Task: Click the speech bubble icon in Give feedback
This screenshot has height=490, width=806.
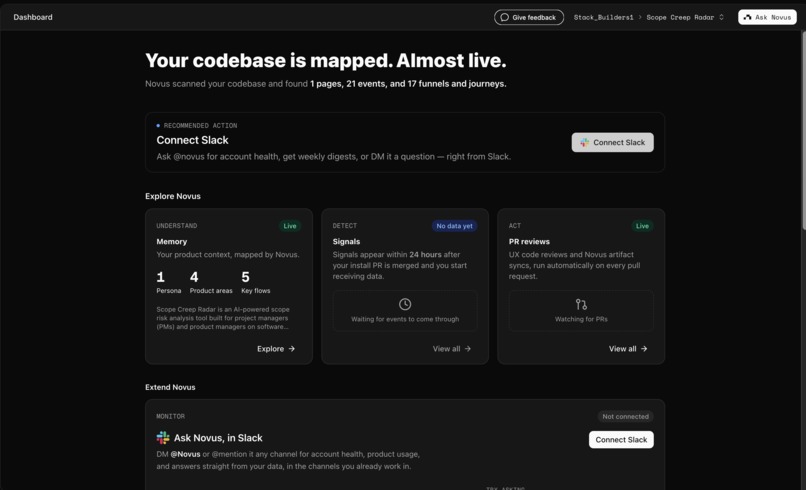Action: (x=505, y=17)
